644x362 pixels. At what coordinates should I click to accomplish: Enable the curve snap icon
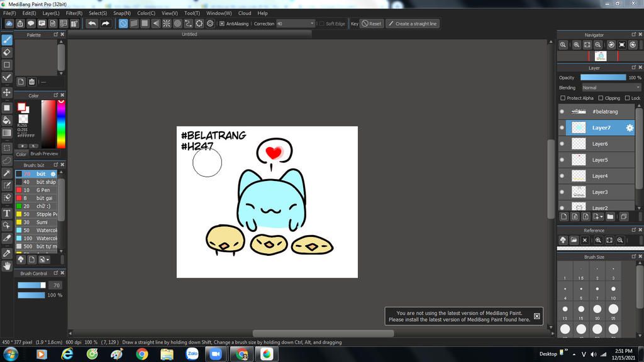pos(188,23)
